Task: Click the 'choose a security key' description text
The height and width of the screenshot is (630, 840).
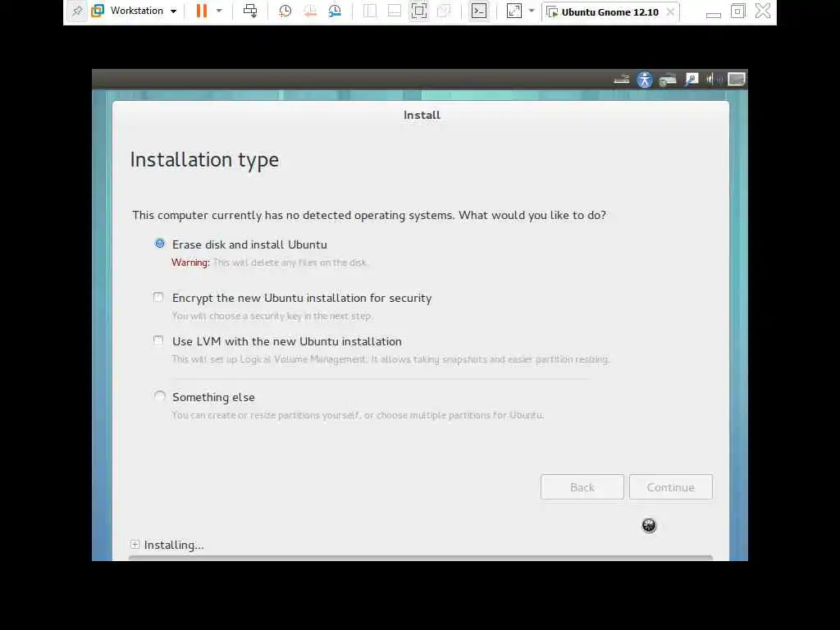Action: pos(272,316)
